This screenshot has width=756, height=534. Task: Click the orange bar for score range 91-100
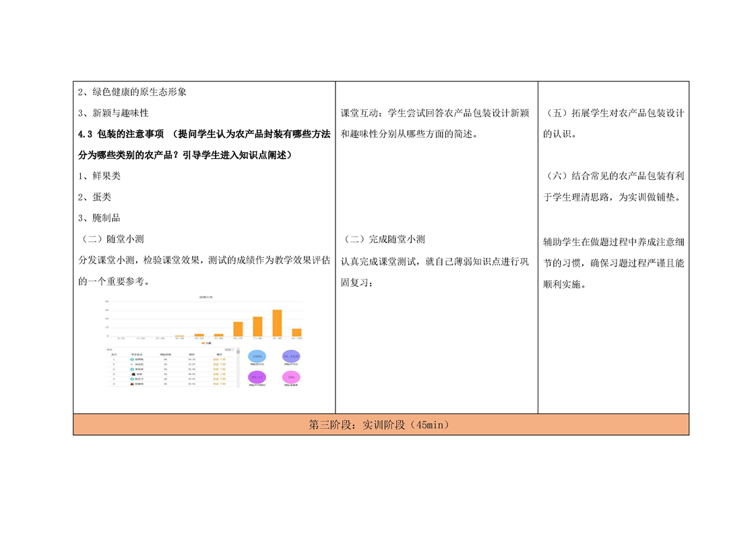click(x=296, y=332)
